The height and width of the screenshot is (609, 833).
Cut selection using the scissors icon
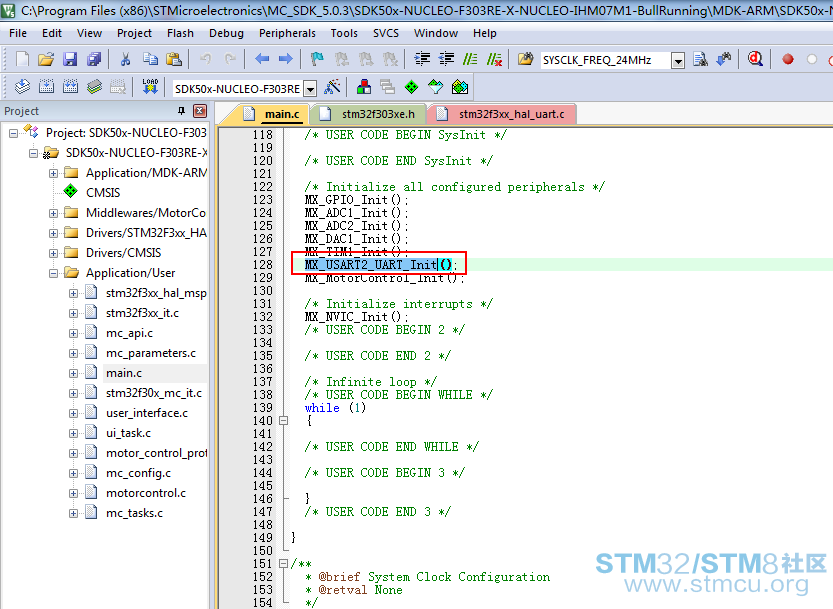(x=125, y=59)
